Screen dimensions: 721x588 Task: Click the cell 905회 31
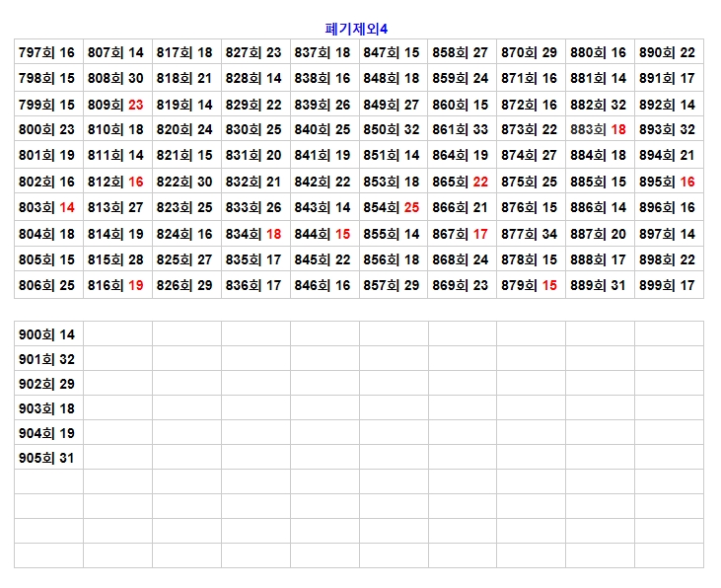click(x=47, y=458)
